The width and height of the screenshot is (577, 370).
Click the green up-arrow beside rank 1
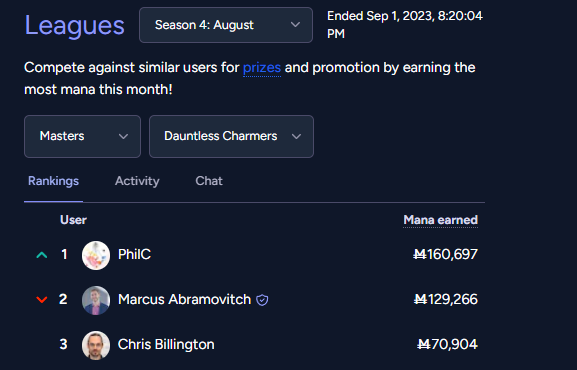[x=42, y=255]
